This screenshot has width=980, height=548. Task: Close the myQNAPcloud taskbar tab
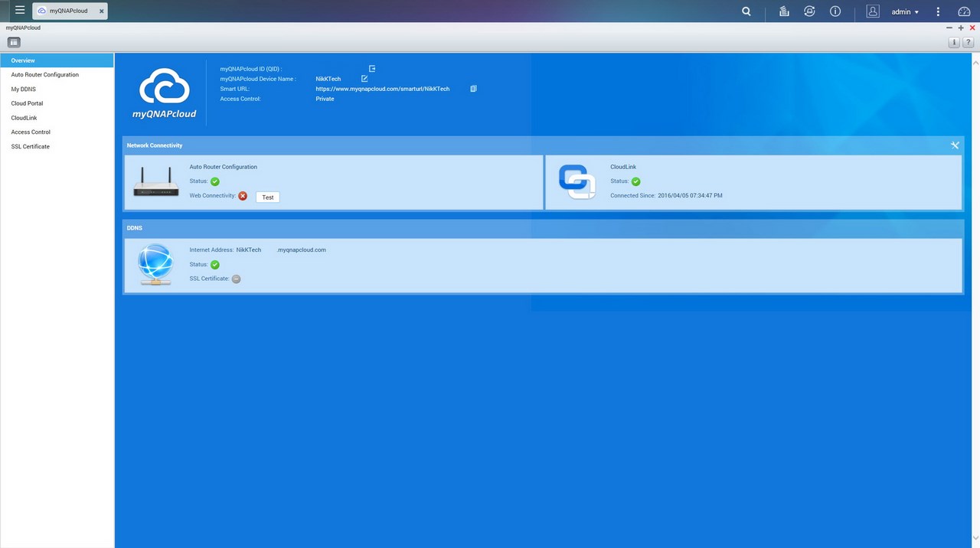click(101, 11)
